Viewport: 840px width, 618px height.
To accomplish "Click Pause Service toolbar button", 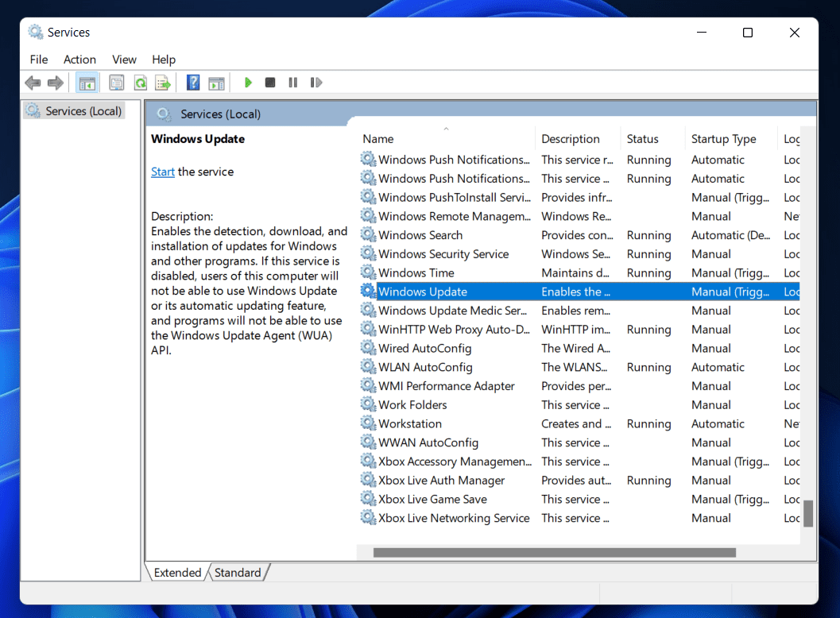I will pos(293,83).
